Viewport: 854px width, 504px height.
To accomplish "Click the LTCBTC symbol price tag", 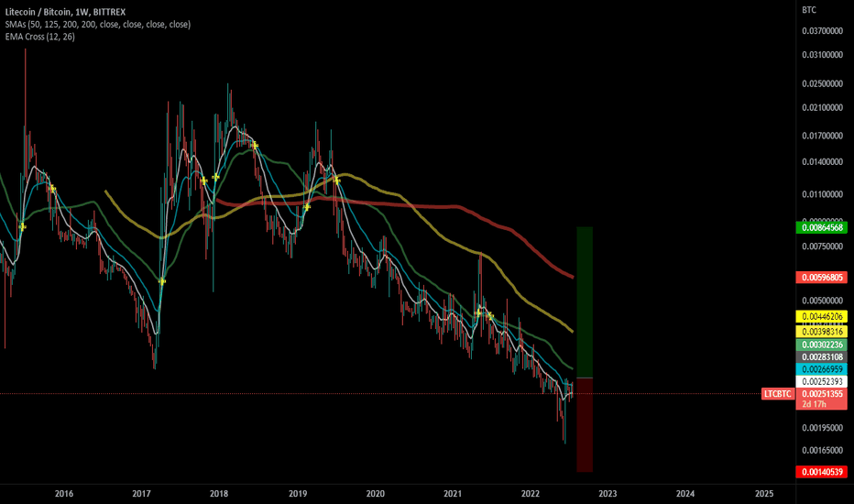I will [x=777, y=394].
